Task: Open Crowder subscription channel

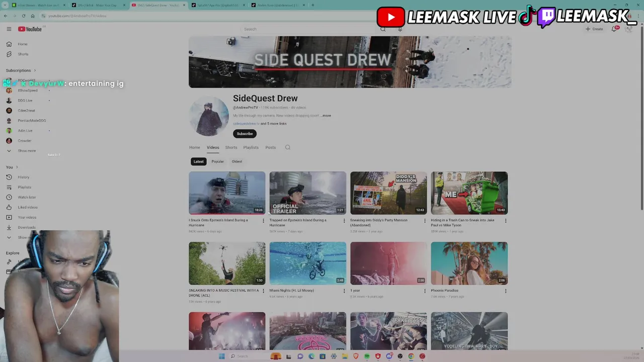Action: (24, 141)
